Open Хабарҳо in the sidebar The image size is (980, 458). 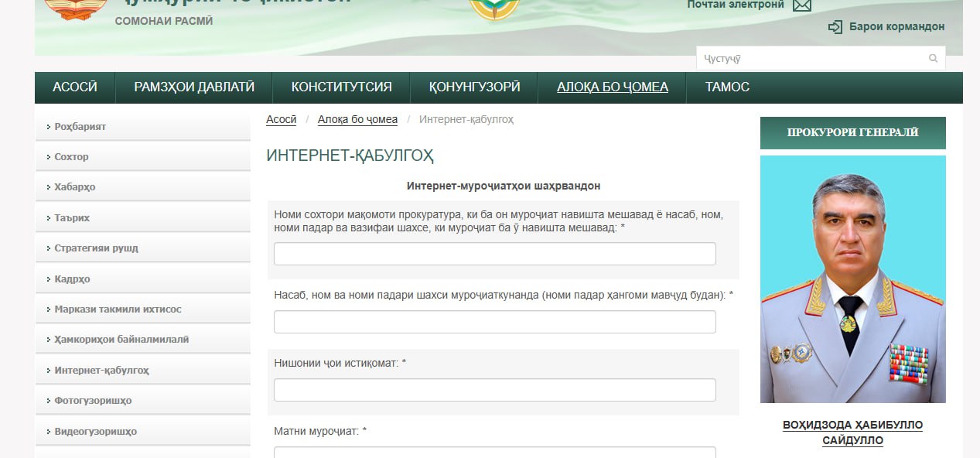point(75,187)
